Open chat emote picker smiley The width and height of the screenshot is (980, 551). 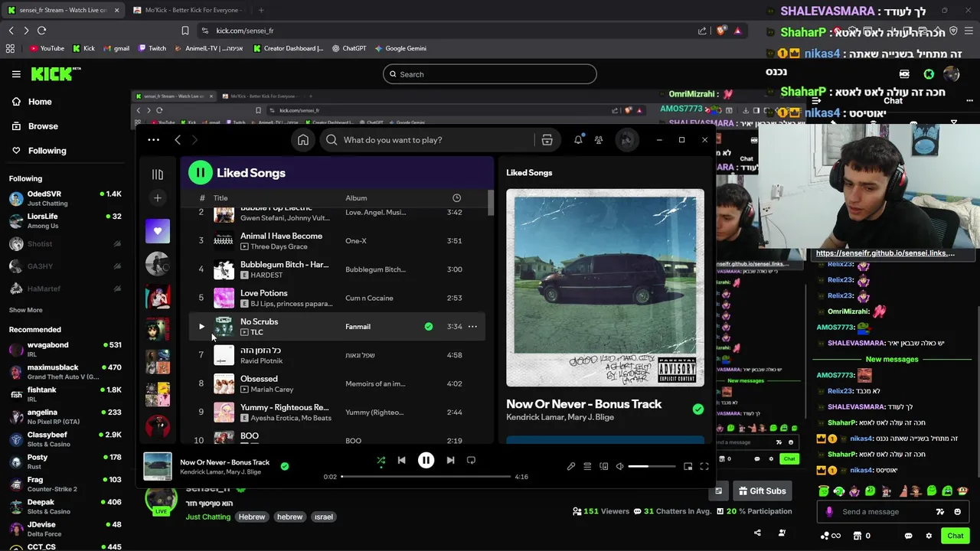click(x=958, y=512)
